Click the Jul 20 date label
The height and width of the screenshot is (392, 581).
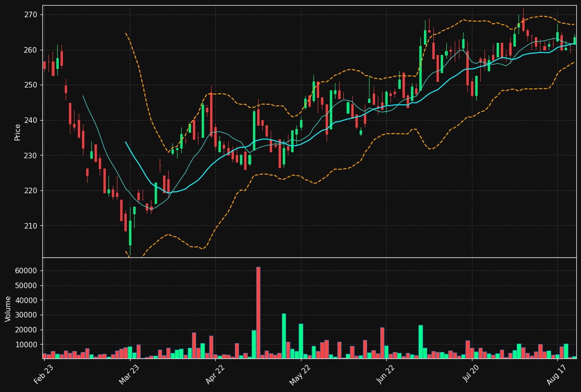[x=472, y=374]
